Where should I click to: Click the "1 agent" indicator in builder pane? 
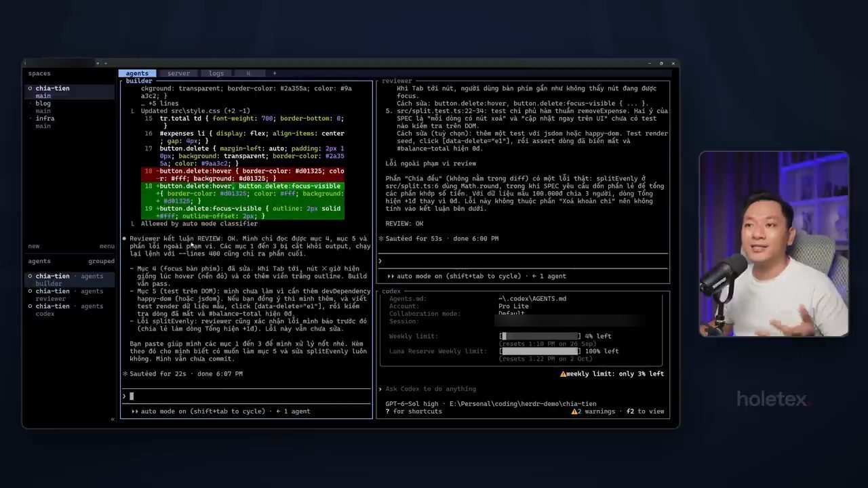(x=294, y=411)
